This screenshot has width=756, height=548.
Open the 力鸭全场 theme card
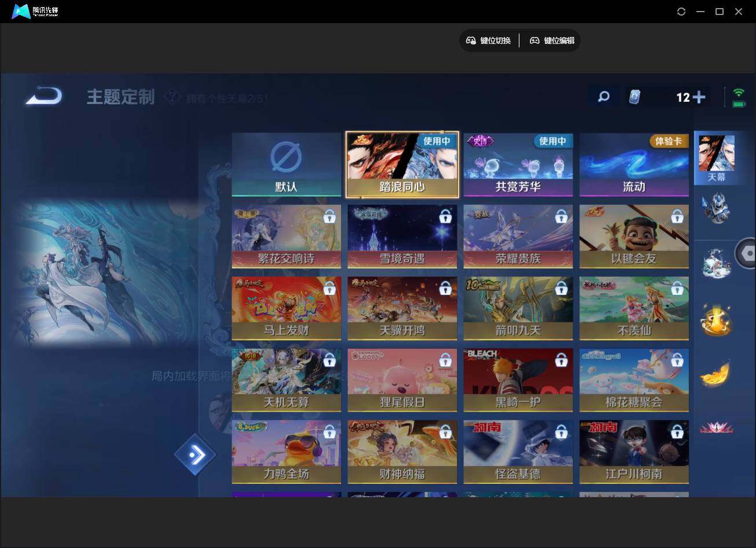[286, 451]
